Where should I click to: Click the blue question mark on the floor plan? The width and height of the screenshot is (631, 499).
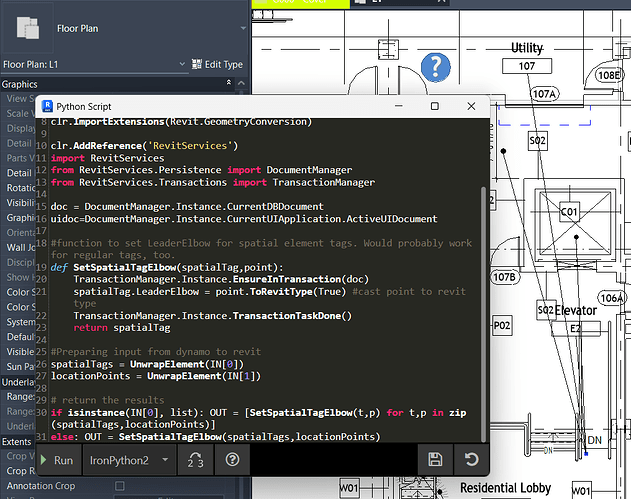tap(434, 67)
